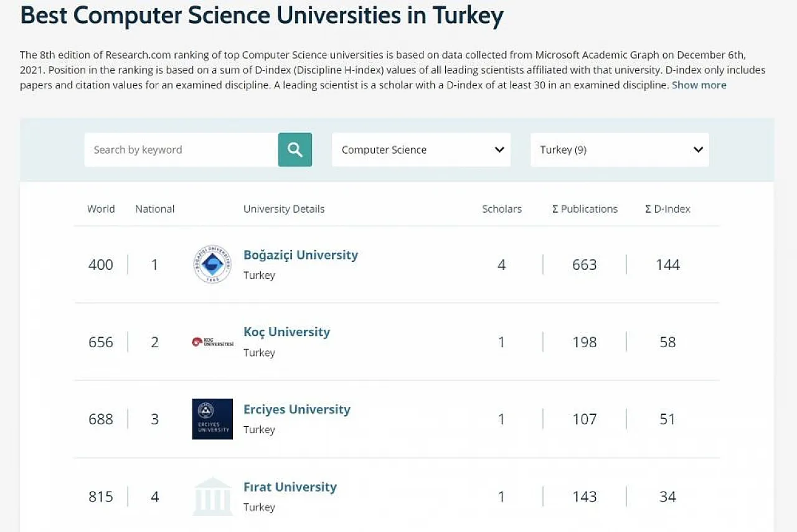Open Fırat University link
The width and height of the screenshot is (797, 532).
(290, 487)
